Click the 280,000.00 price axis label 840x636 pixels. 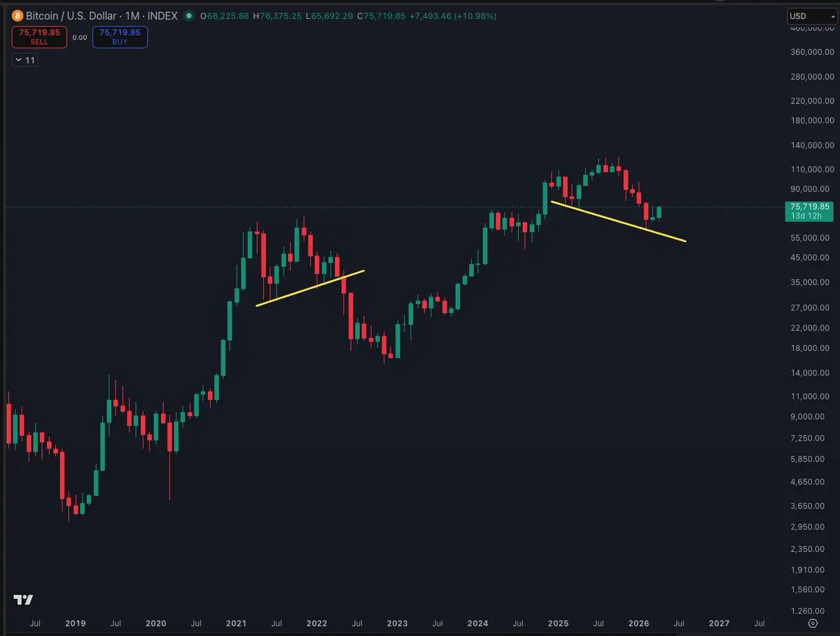(x=811, y=76)
